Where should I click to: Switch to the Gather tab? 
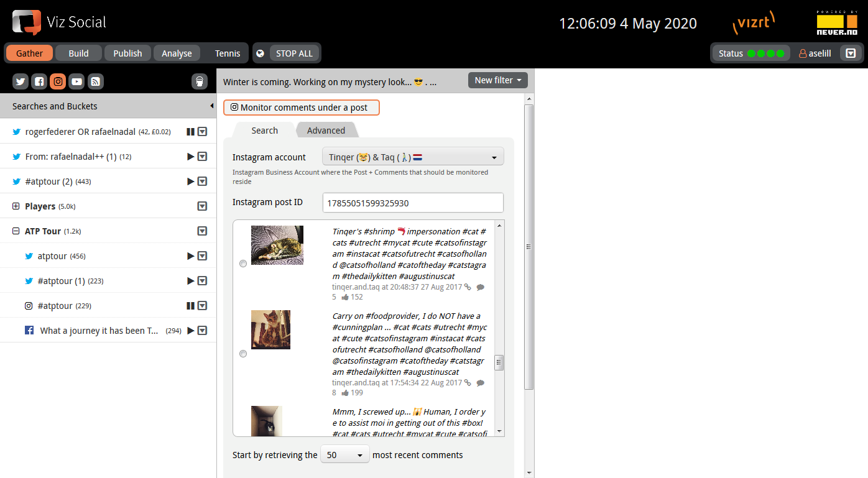point(30,53)
